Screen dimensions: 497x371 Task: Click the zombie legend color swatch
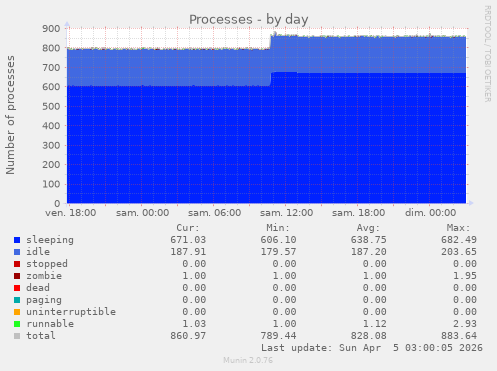[17, 276]
